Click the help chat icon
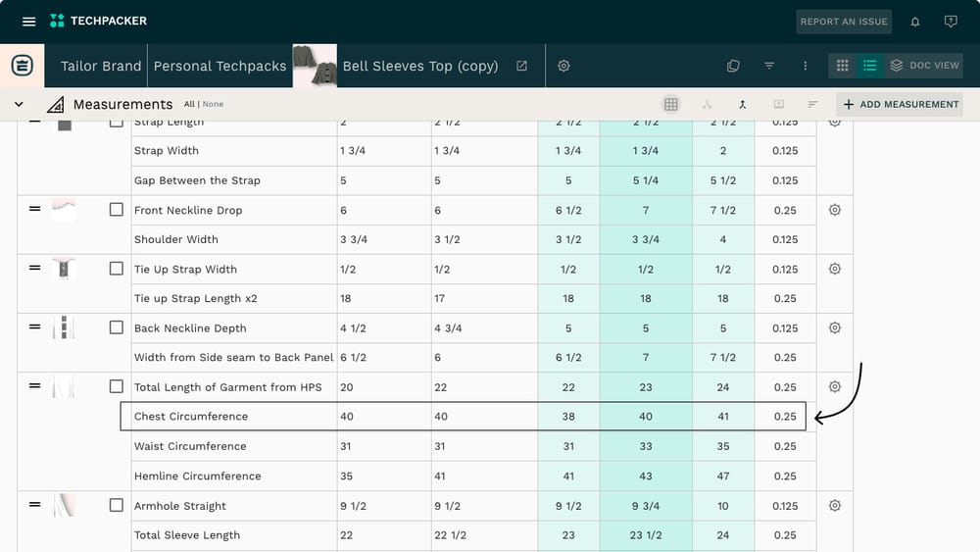This screenshot has height=552, width=980. 950,22
